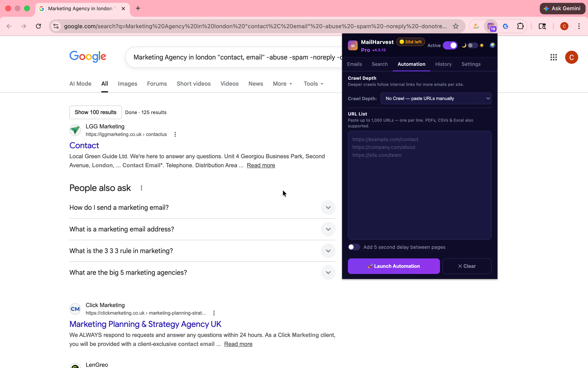Click the Launch Automation button
Viewport: 588px width, 368px height.
[x=394, y=266]
